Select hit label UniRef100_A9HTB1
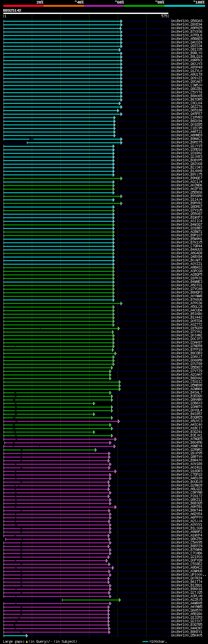Image resolution: width=208 pixels, height=644 pixels. pos(187,507)
